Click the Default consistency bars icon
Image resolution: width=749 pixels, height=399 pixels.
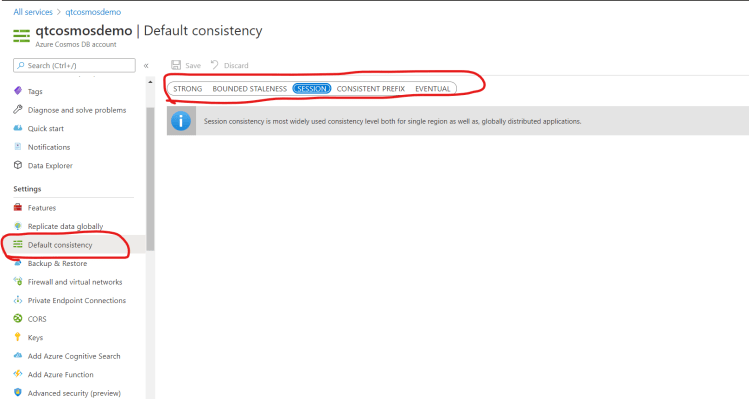tap(18, 245)
